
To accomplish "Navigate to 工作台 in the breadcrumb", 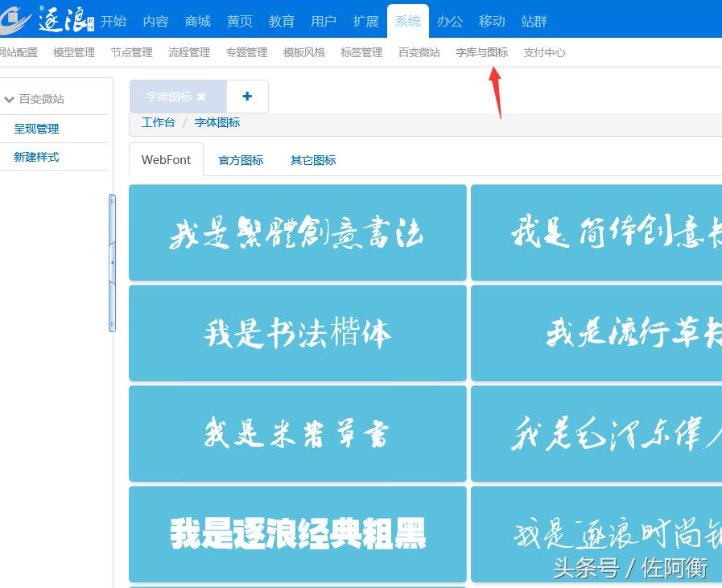I will click(156, 122).
